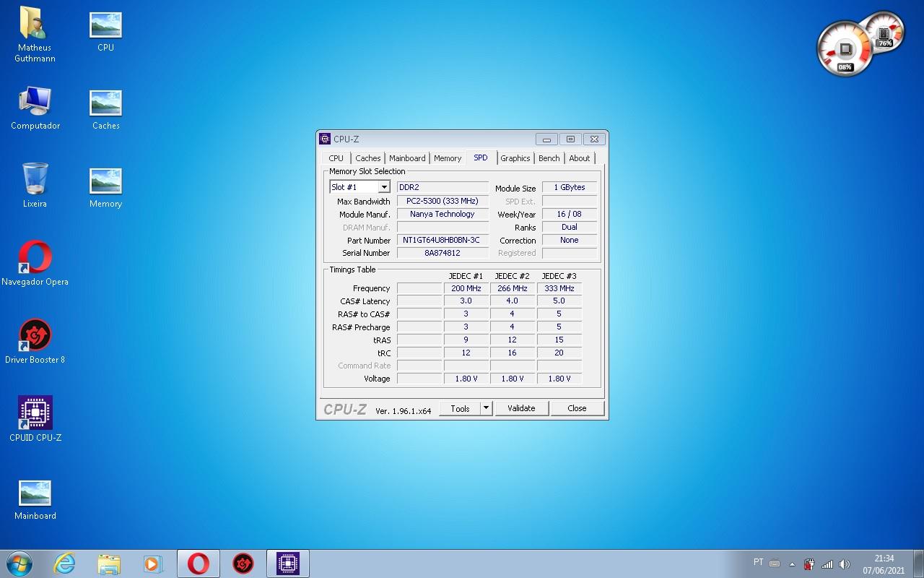Click the keyboard icon in the language bar
This screenshot has width=924, height=578.
(x=775, y=563)
